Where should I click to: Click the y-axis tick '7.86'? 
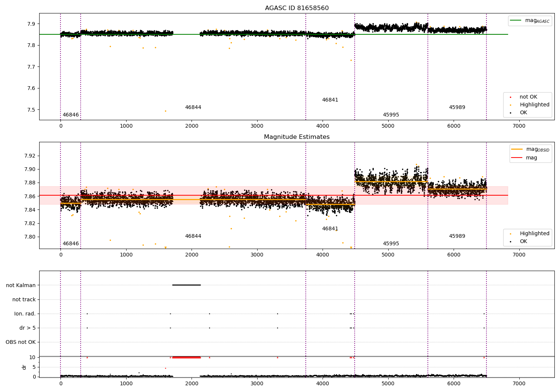tap(30, 196)
